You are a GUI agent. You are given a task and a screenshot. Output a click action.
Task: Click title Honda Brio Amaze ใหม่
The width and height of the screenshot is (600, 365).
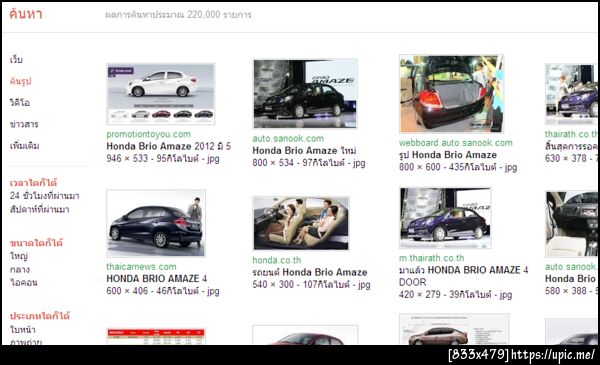click(305, 150)
